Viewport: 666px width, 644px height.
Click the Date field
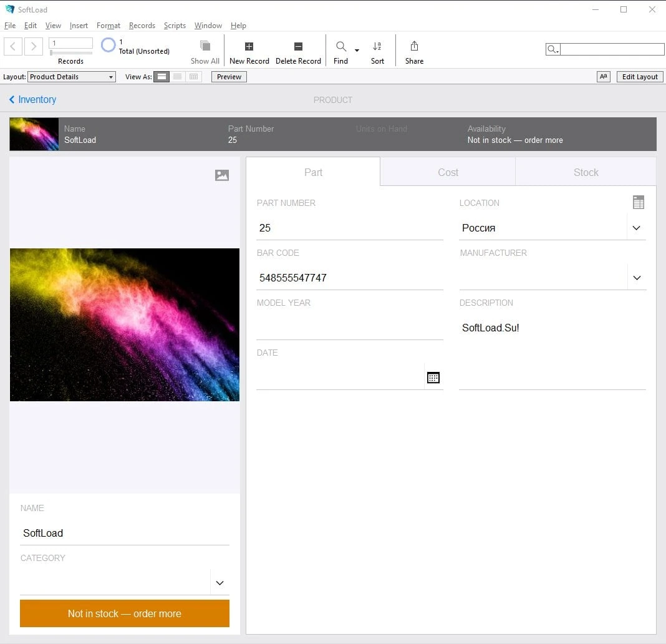(x=340, y=378)
